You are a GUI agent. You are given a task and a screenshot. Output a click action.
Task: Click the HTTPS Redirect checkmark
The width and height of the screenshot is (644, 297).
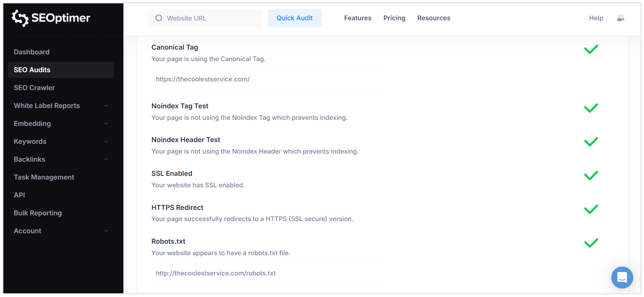(x=591, y=209)
